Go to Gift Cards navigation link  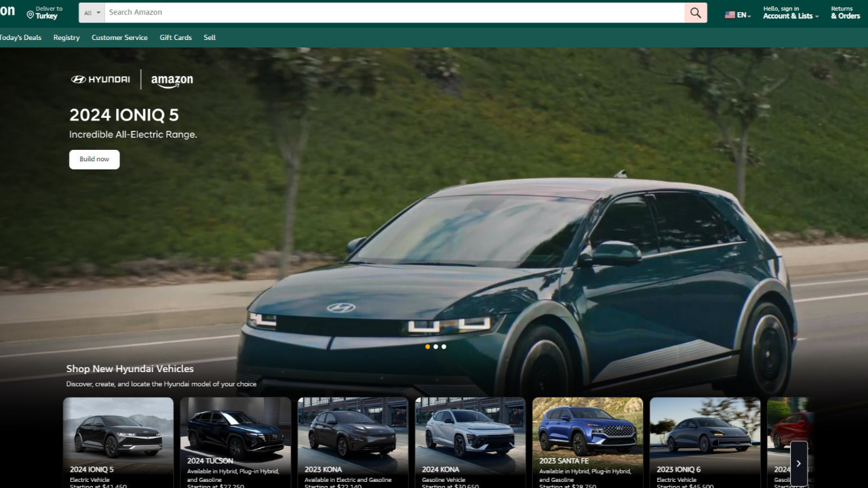point(176,38)
